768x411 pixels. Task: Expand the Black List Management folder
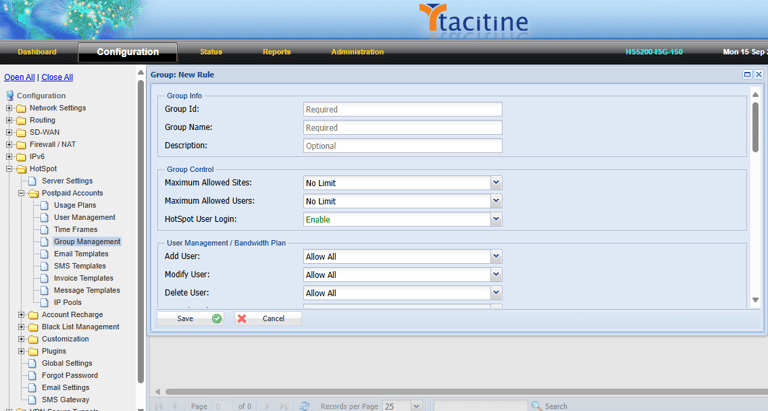pyautogui.click(x=21, y=327)
